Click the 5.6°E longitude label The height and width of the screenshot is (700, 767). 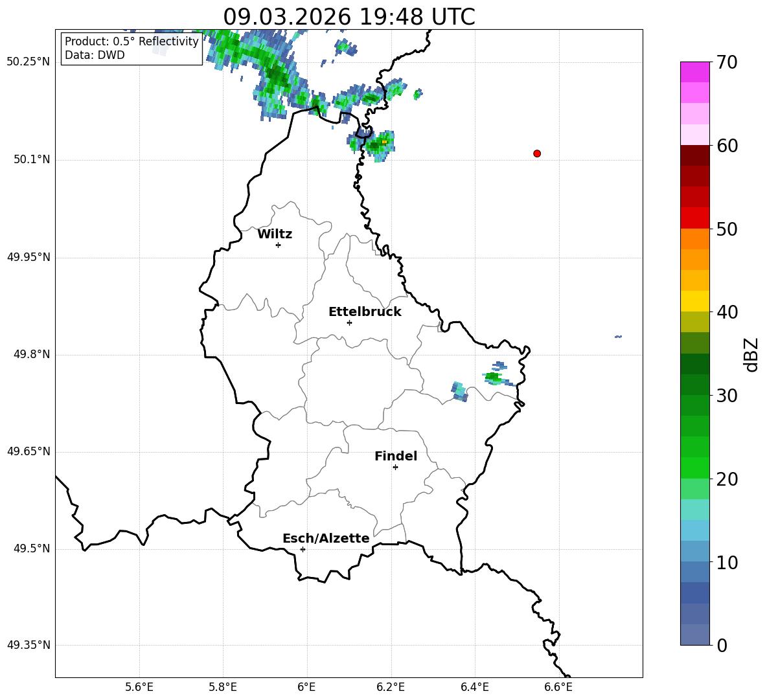pos(139,688)
